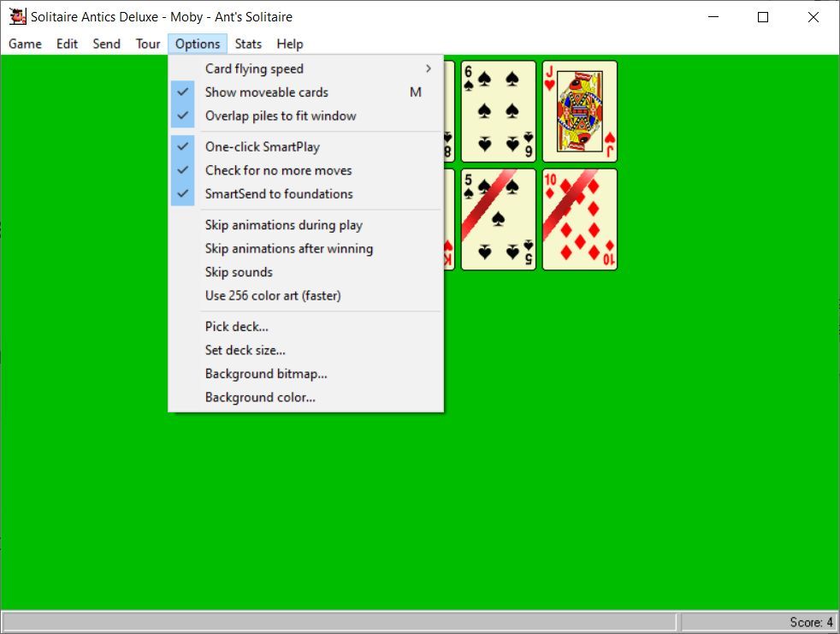Click the Jack of hearts card
Image resolution: width=840 pixels, height=634 pixels.
579,111
